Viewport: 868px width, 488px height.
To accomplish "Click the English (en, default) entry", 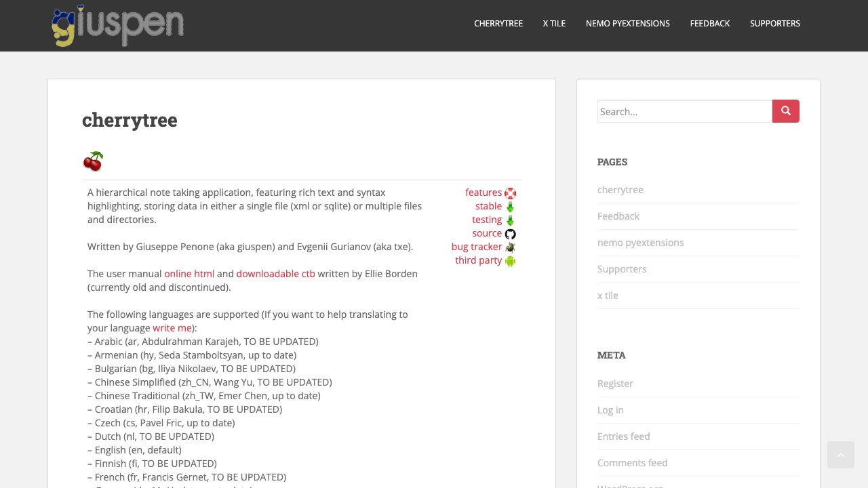I will pos(134,450).
